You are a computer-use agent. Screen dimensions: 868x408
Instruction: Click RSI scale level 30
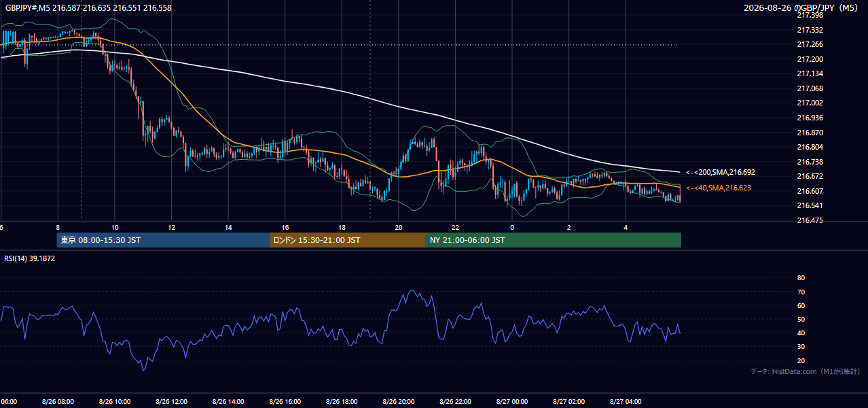tap(801, 347)
